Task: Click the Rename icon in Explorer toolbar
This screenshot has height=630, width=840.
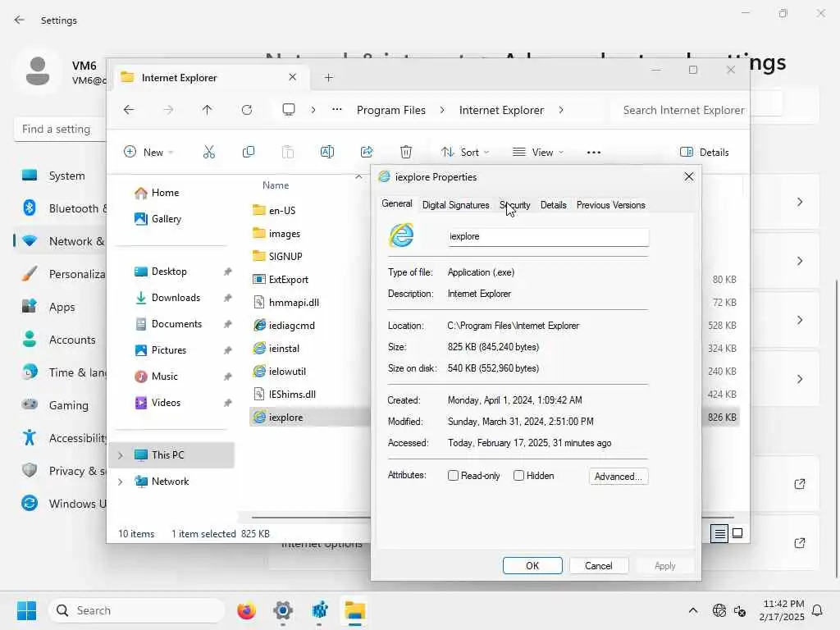Action: pos(326,152)
